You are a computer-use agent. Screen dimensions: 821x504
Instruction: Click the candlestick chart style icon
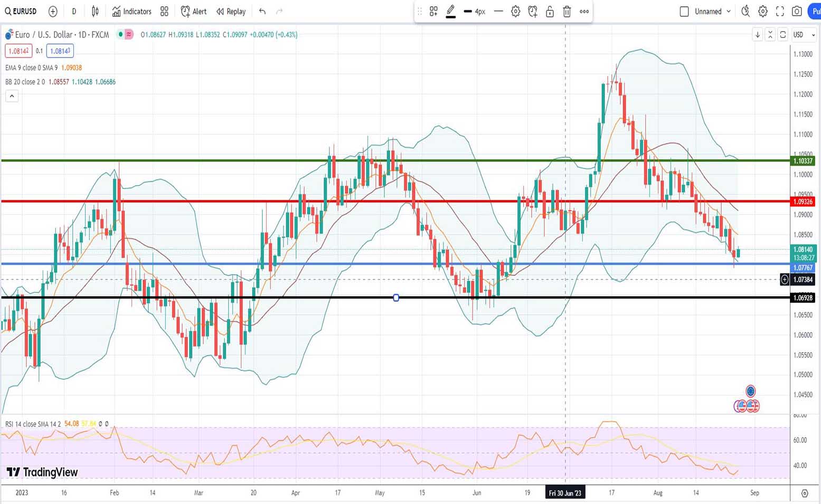95,11
